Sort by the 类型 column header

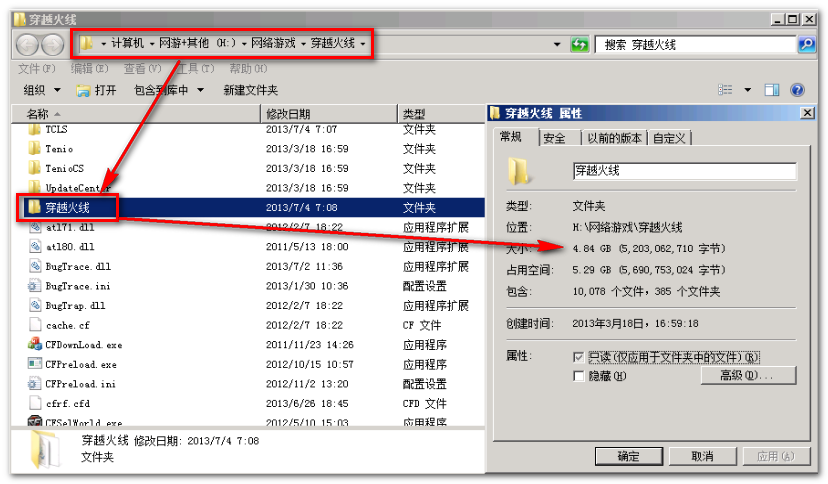click(x=441, y=113)
